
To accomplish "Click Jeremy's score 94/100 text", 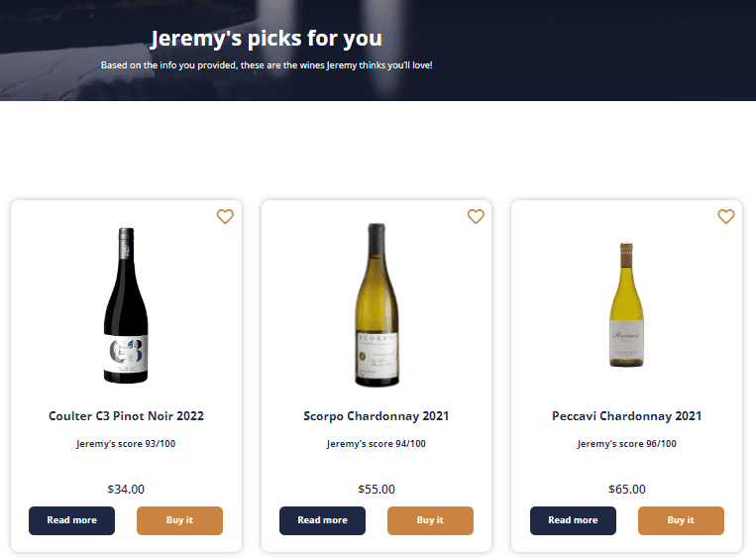I will pyautogui.click(x=377, y=444).
